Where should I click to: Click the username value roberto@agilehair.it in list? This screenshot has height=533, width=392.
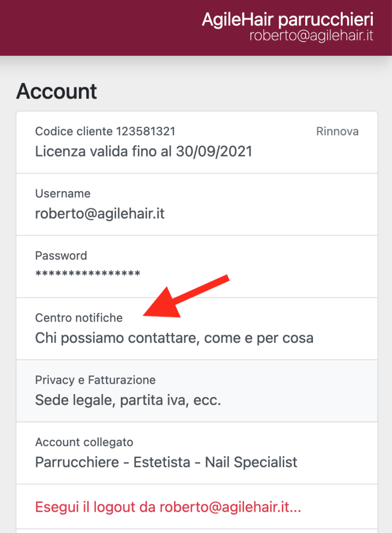click(100, 214)
